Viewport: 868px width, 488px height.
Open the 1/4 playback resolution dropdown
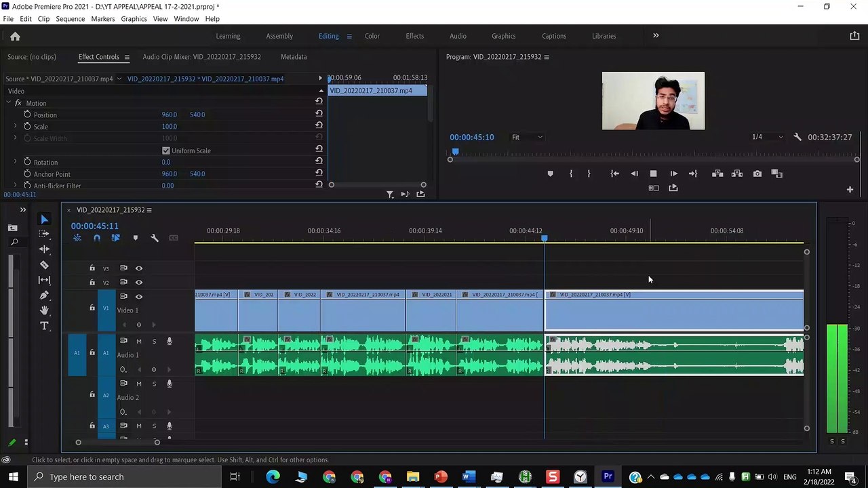[767, 137]
